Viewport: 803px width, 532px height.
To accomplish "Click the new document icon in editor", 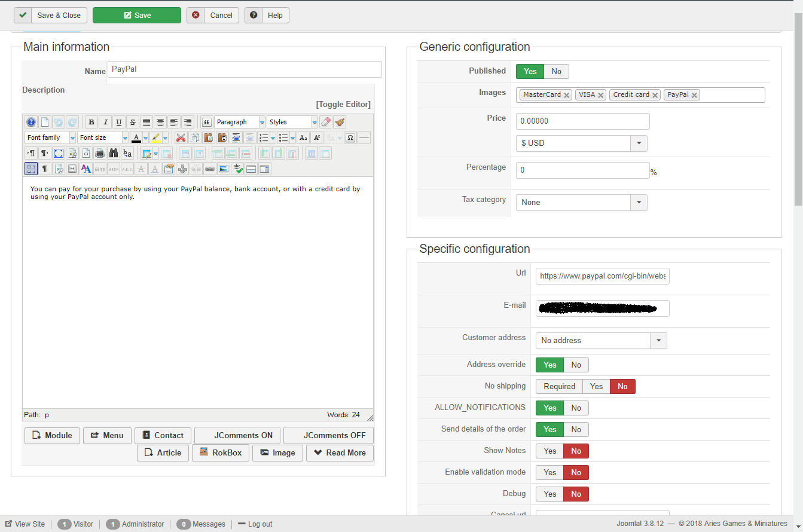I will click(45, 122).
